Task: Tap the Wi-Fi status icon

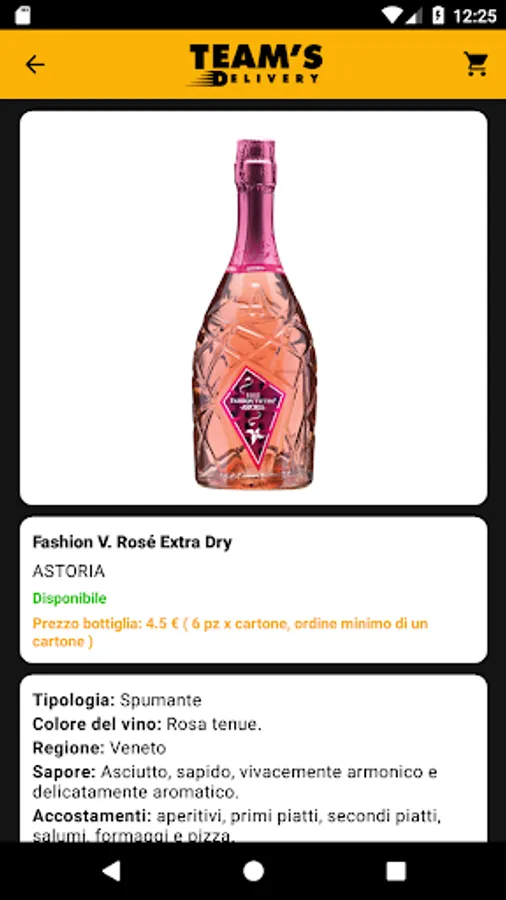Action: tap(392, 15)
